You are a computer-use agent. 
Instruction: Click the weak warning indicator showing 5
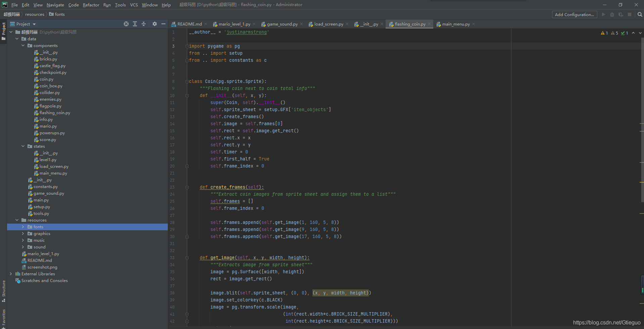614,33
